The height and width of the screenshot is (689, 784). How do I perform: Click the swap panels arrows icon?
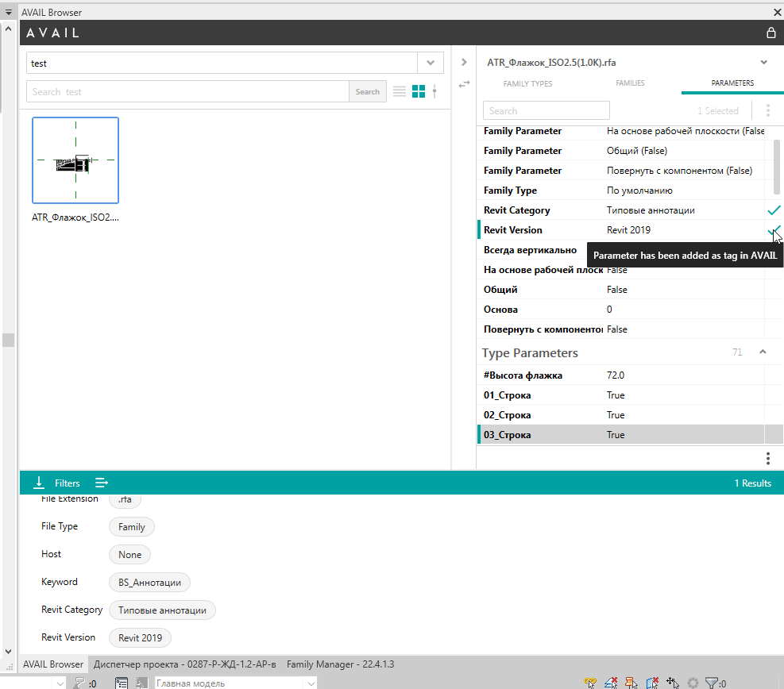click(x=464, y=84)
